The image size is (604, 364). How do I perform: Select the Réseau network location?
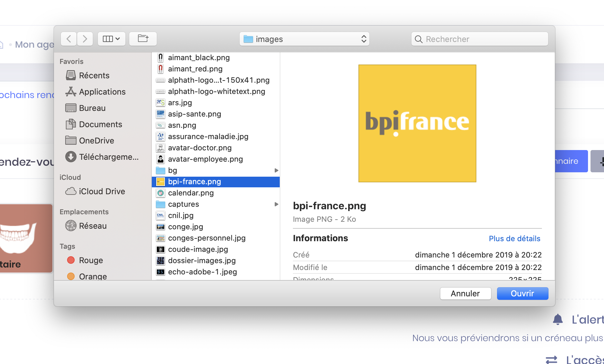(93, 226)
